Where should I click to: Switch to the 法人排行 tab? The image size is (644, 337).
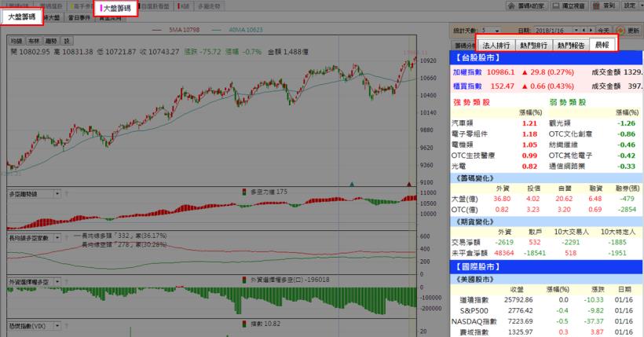pyautogui.click(x=496, y=46)
